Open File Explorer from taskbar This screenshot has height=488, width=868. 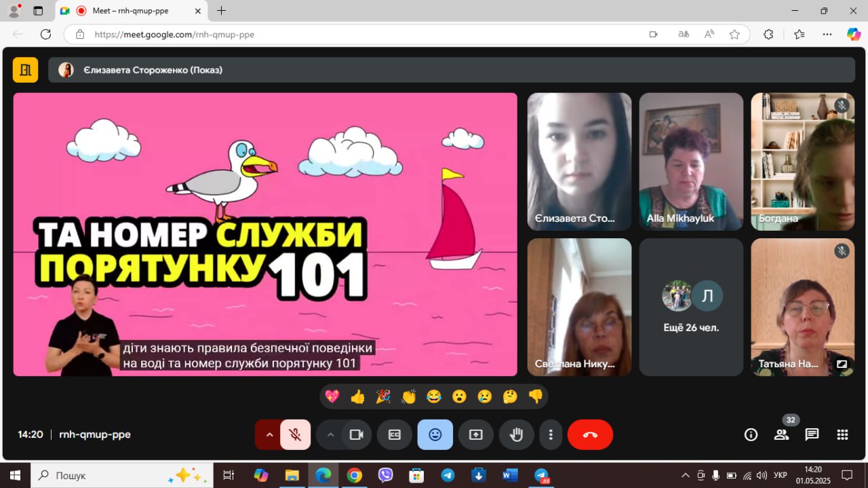click(292, 475)
